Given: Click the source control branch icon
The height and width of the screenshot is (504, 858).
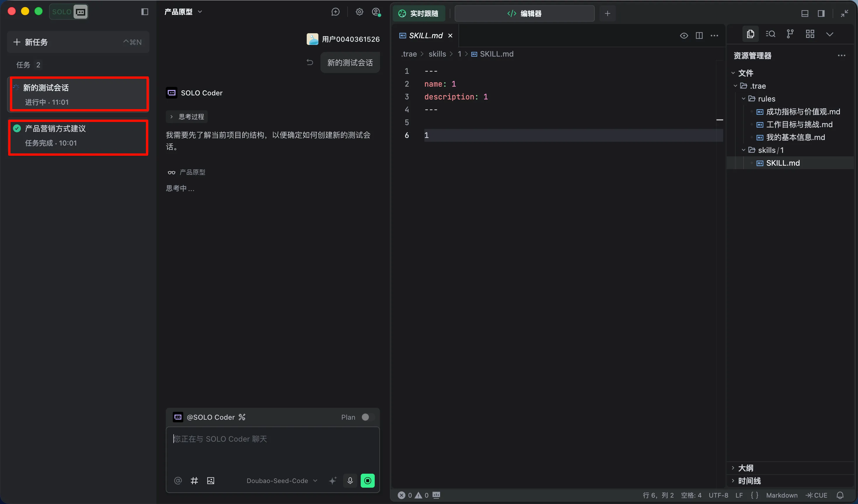Looking at the screenshot, I should tap(790, 34).
